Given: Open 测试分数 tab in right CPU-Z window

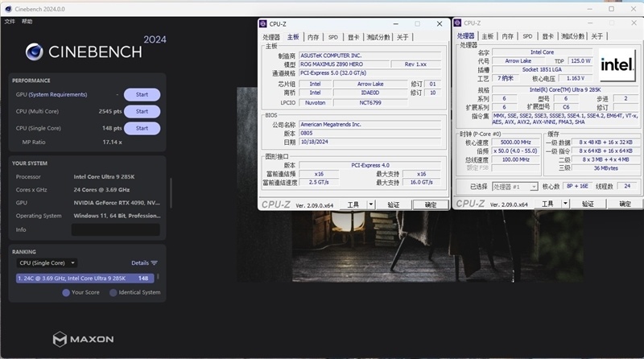Looking at the screenshot, I should (x=573, y=36).
